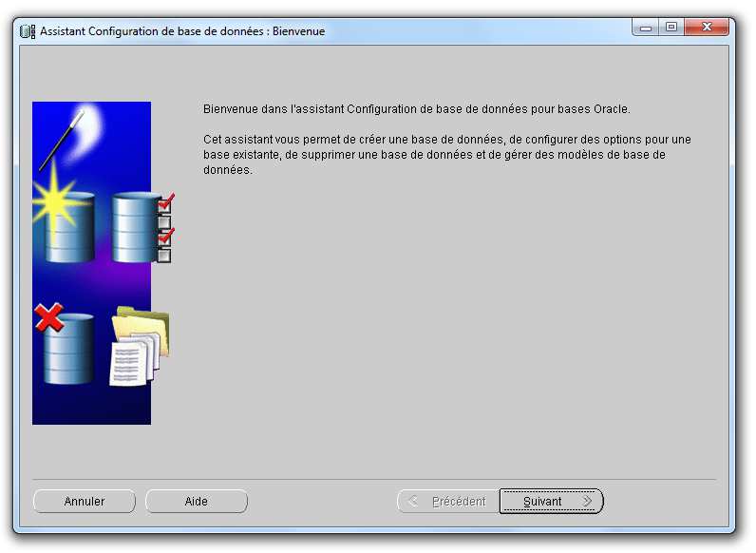Screen dimensions: 756x553
Task: Click the 'Cet assistant vous permet' description paragraph
Action: [x=446, y=154]
